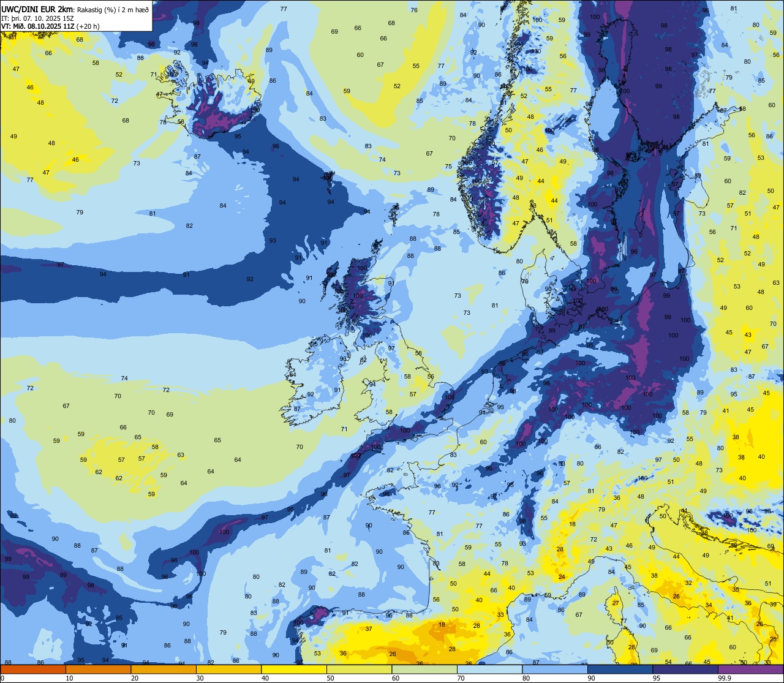Click the 20–30 amber legend swatch

tap(164, 670)
